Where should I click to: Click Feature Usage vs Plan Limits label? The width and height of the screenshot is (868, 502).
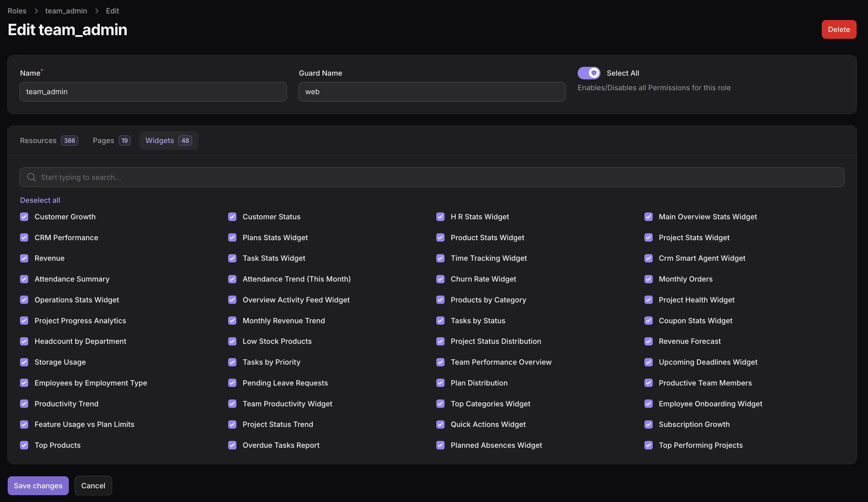[85, 424]
